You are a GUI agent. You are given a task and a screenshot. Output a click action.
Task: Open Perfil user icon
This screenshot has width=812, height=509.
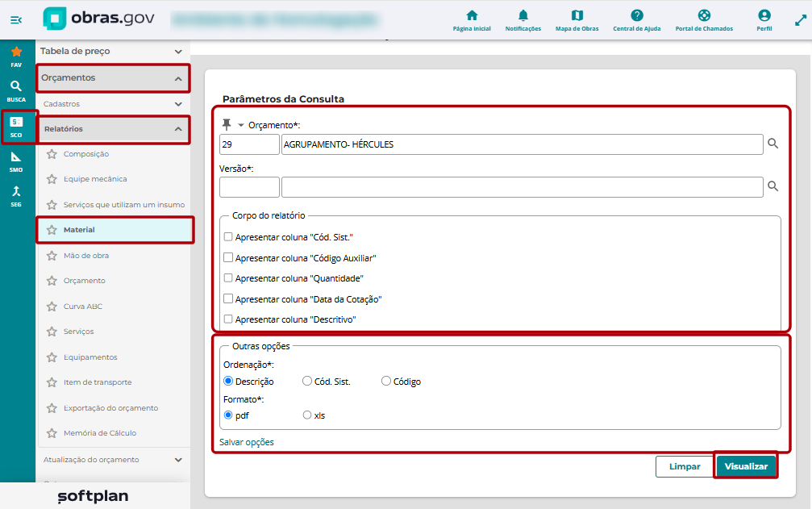pos(764,20)
